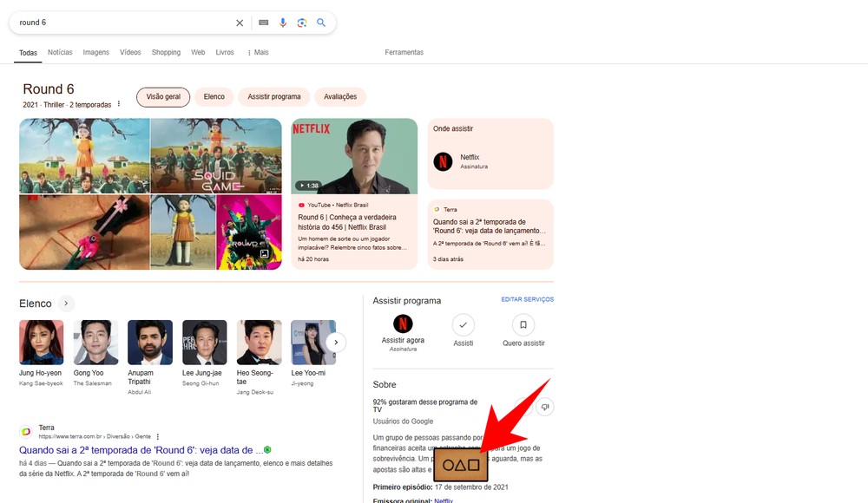Open Heo Seong-tae cast photo
Image resolution: width=868 pixels, height=503 pixels.
point(259,342)
